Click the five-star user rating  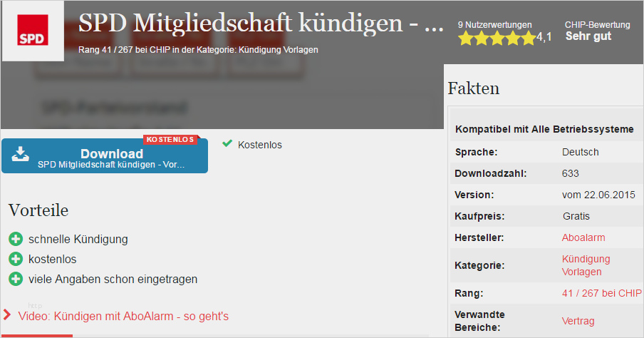pyautogui.click(x=497, y=39)
